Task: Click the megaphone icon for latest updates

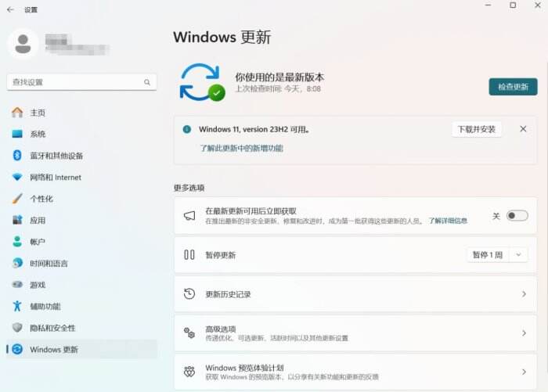Action: tap(189, 216)
